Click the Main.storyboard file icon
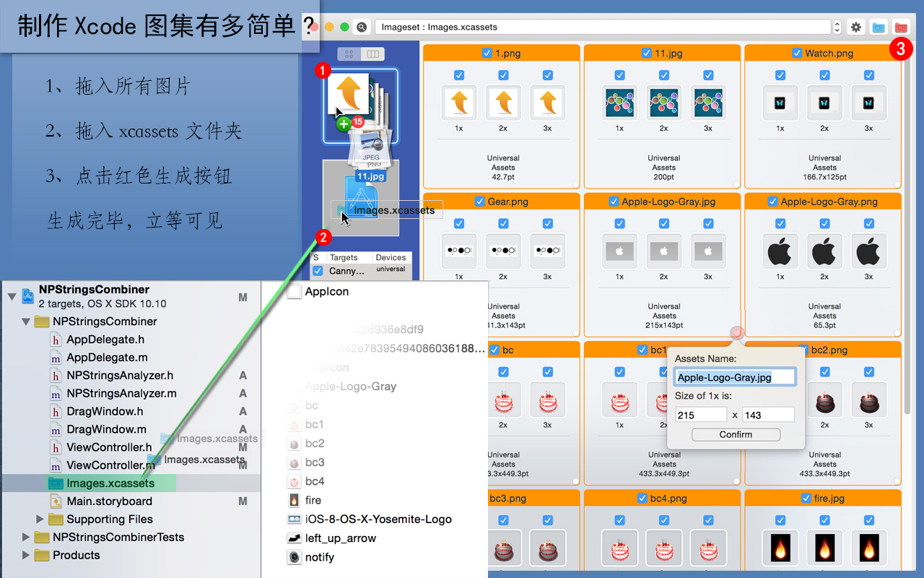This screenshot has width=924, height=578. (56, 501)
